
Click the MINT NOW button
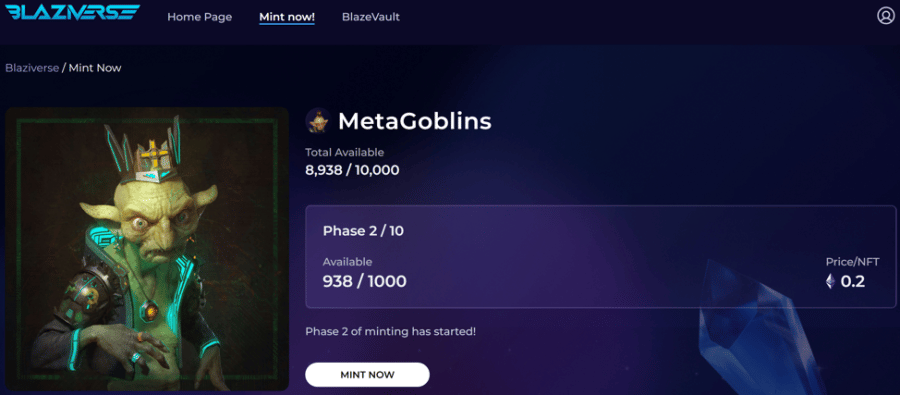367,375
